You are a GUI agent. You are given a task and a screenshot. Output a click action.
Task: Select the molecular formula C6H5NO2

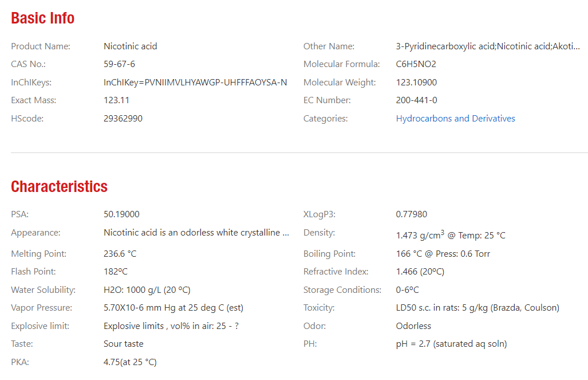click(416, 64)
